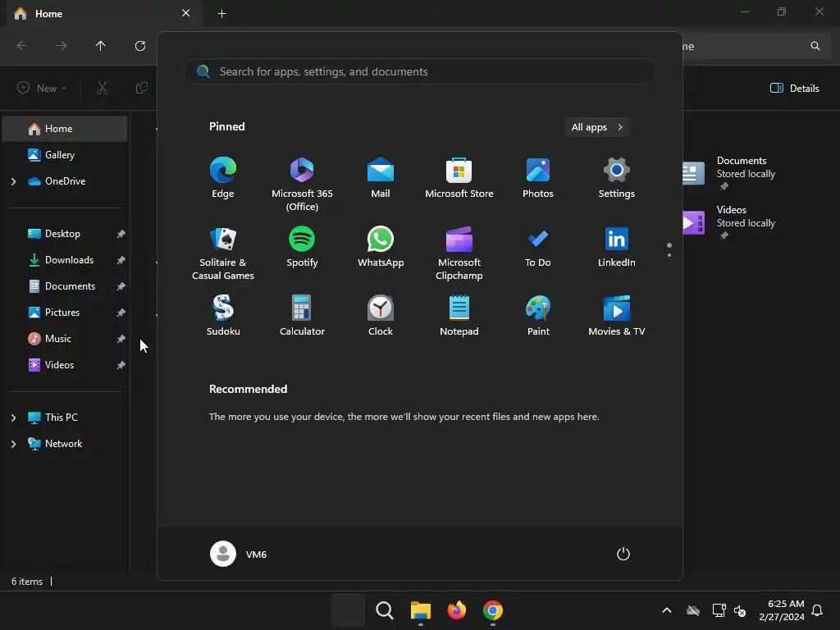The height and width of the screenshot is (630, 840).
Task: Select Home in File Explorer sidebar
Action: tap(65, 129)
